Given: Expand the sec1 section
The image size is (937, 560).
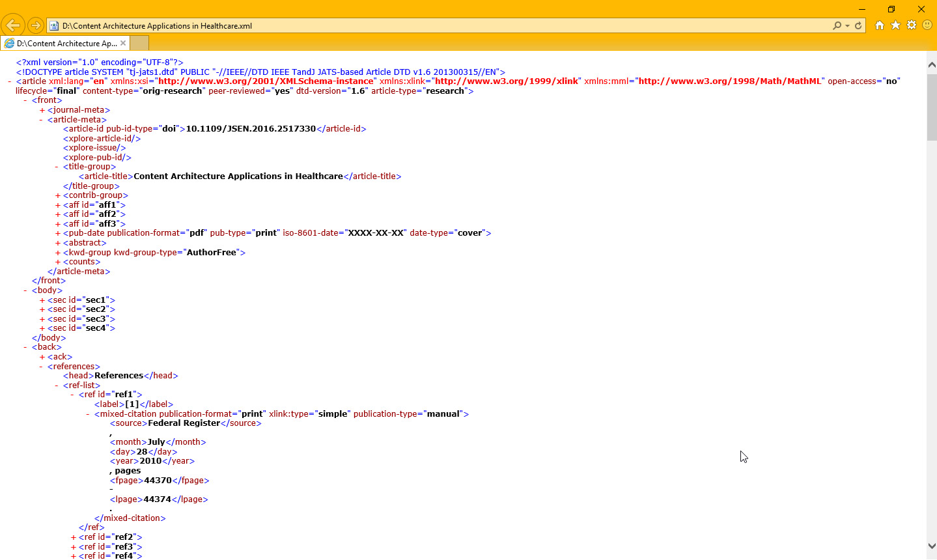Looking at the screenshot, I should coord(42,300).
